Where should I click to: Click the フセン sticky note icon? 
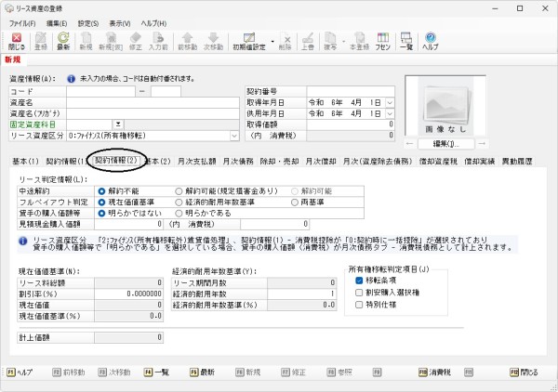[382, 40]
